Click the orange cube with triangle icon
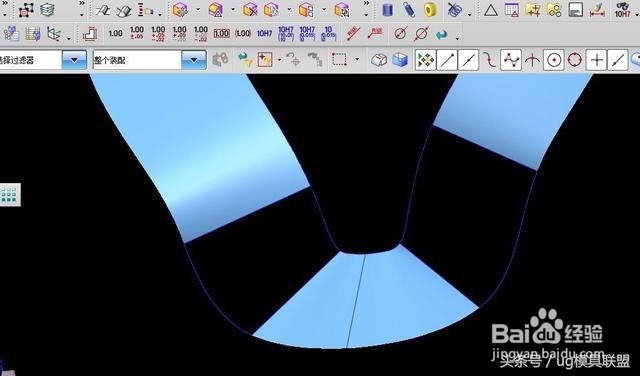Screen dimensions: 640x376 [216, 10]
